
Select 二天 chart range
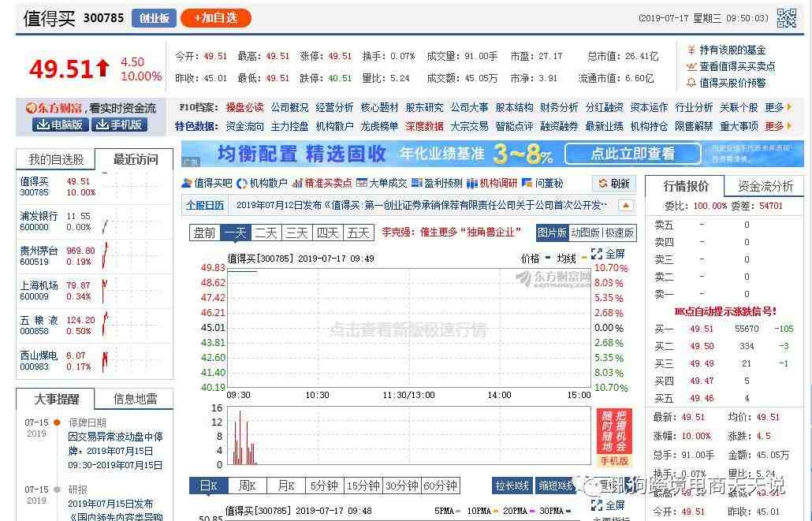(x=266, y=233)
